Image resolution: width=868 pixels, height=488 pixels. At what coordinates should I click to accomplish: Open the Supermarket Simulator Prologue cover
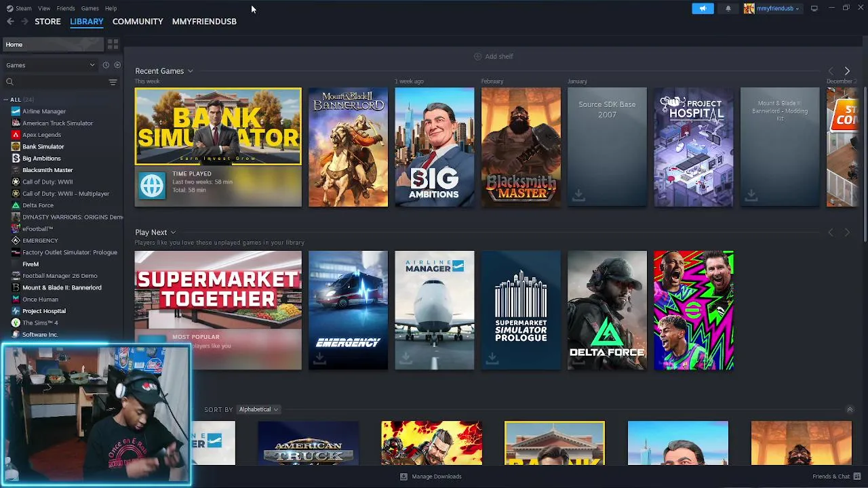click(521, 310)
